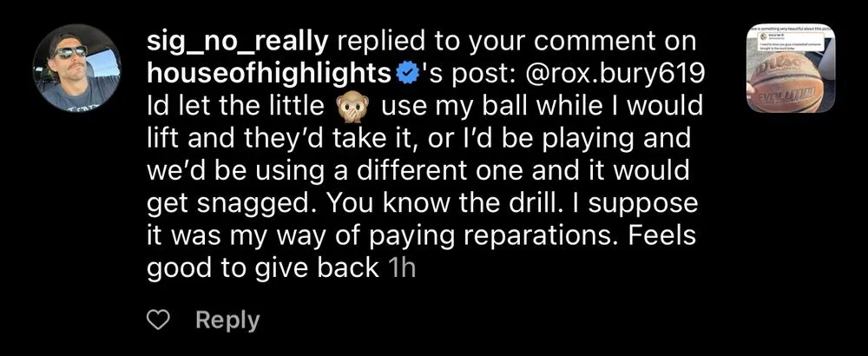Open sig_no_really's profile picture

point(76,68)
